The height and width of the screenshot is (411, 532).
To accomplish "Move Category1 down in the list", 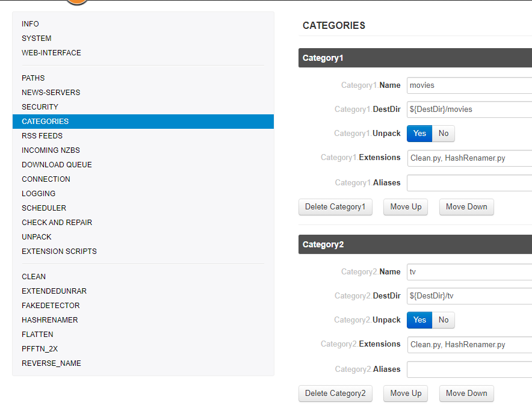I will [x=466, y=207].
